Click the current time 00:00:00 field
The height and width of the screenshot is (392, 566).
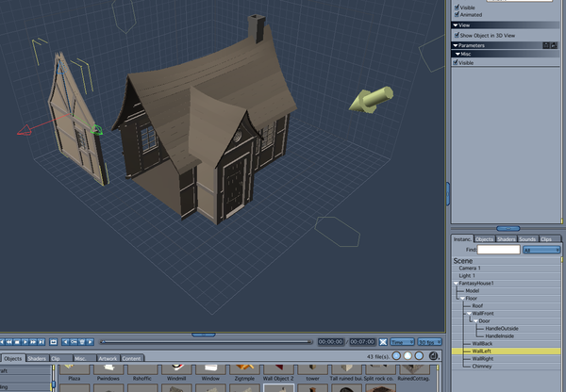[331, 342]
